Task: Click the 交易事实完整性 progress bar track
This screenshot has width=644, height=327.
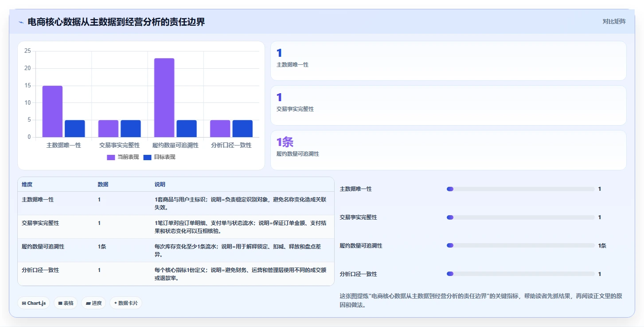Action: click(521, 217)
